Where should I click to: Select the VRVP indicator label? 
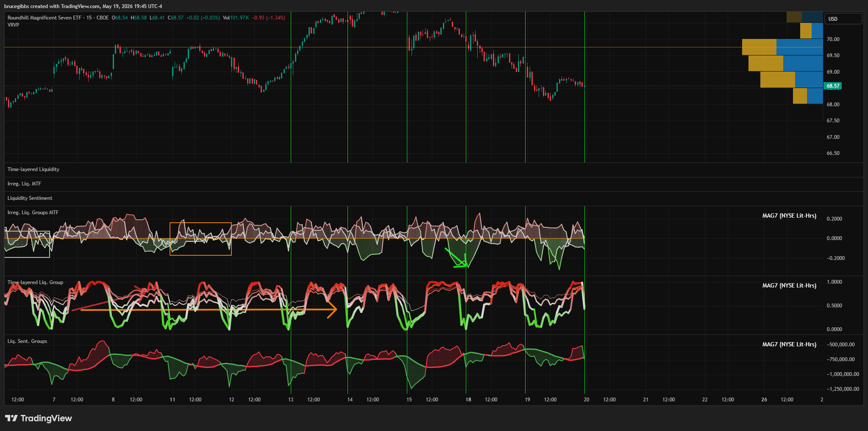click(x=13, y=25)
